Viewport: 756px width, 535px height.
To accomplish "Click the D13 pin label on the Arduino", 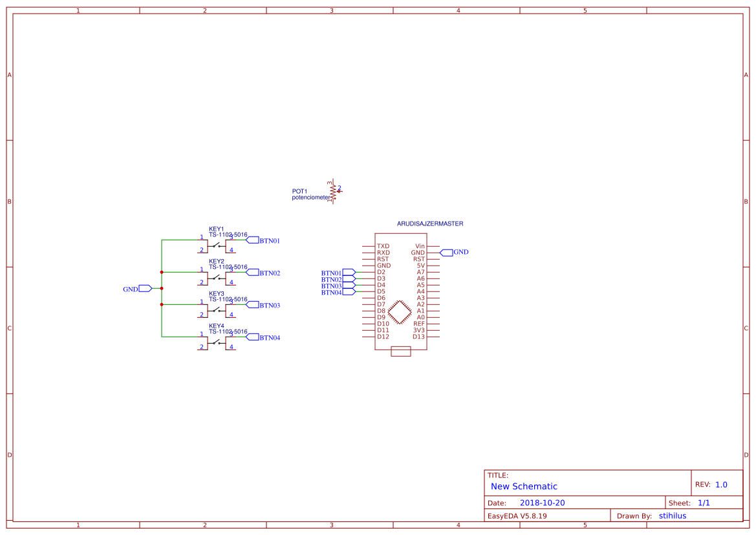I will point(419,336).
